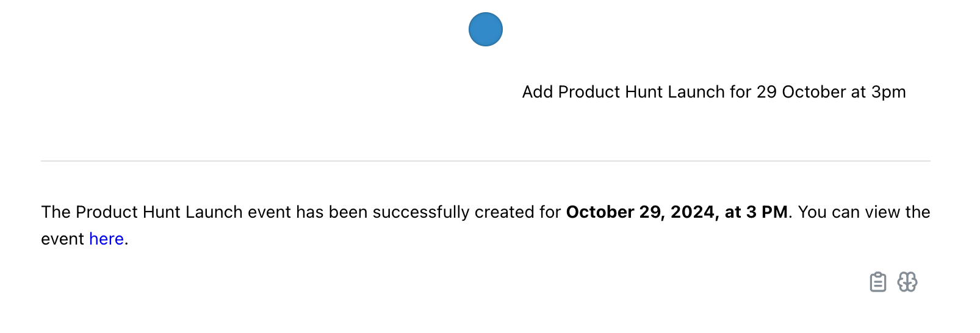Click the user message about Product Hunt Launch
Screen dimensions: 980x333
pos(713,92)
